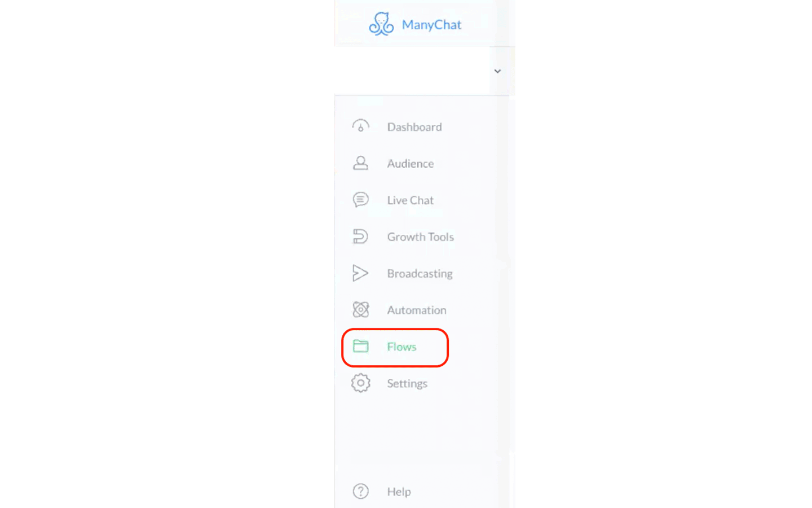Go to the Audience section

pos(411,164)
